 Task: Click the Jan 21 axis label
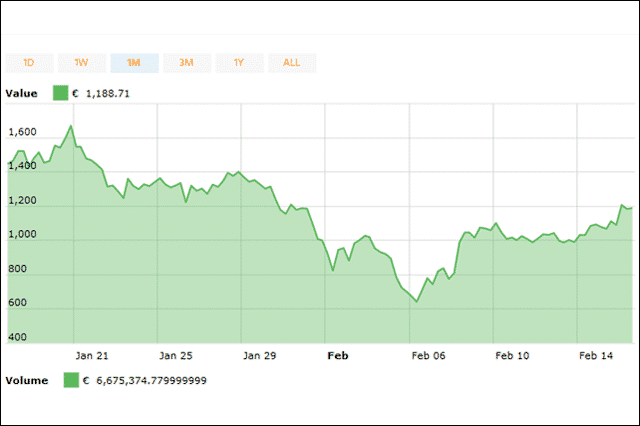[x=92, y=356]
